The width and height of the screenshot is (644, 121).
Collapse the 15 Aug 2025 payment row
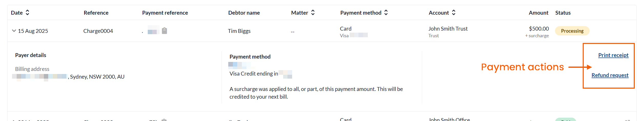point(14,31)
